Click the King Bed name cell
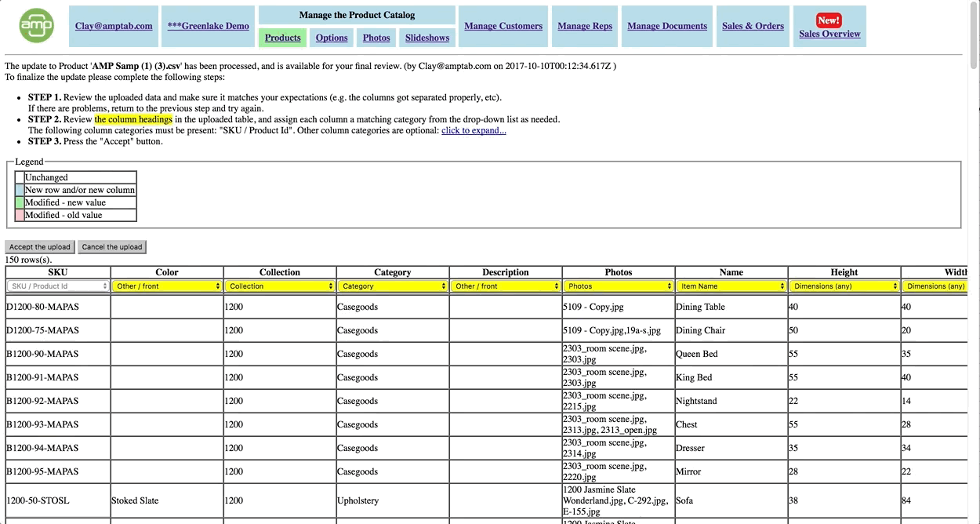The width and height of the screenshot is (980, 524). point(731,377)
